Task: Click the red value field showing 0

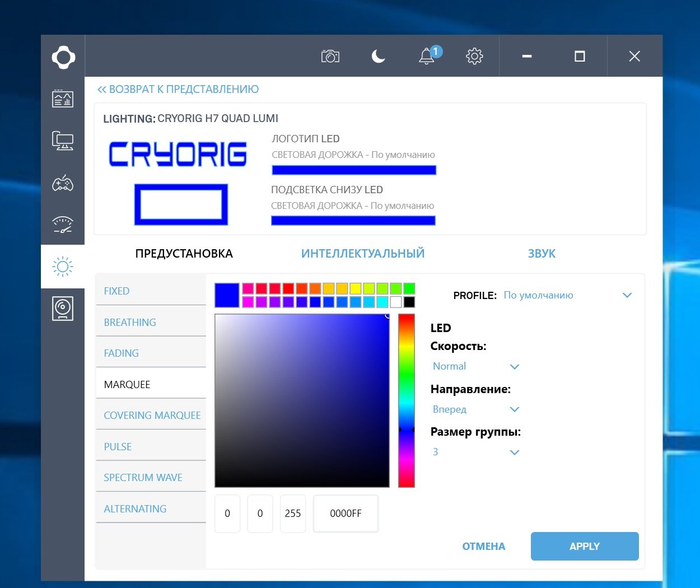Action: tap(227, 513)
